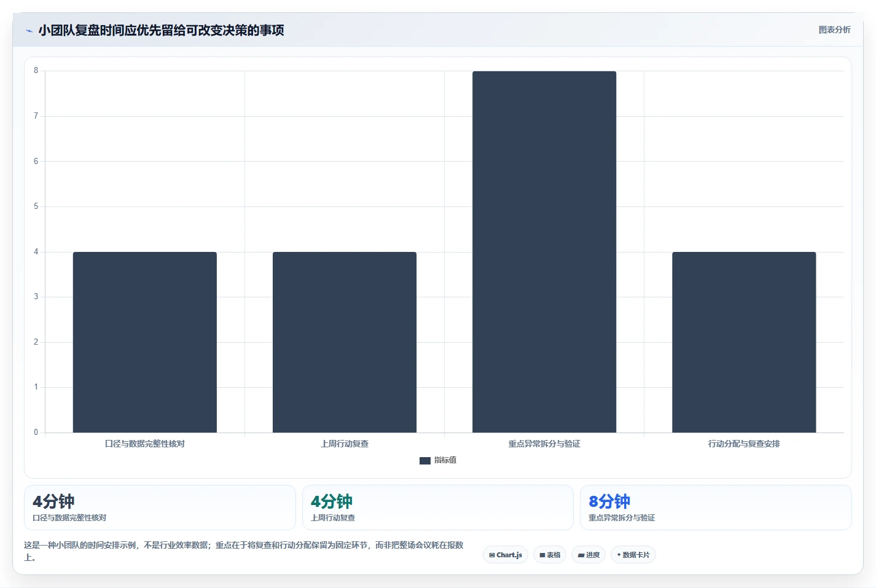
Task: Open the 8分钟 重点异常拆分与验证 card
Action: coord(716,508)
